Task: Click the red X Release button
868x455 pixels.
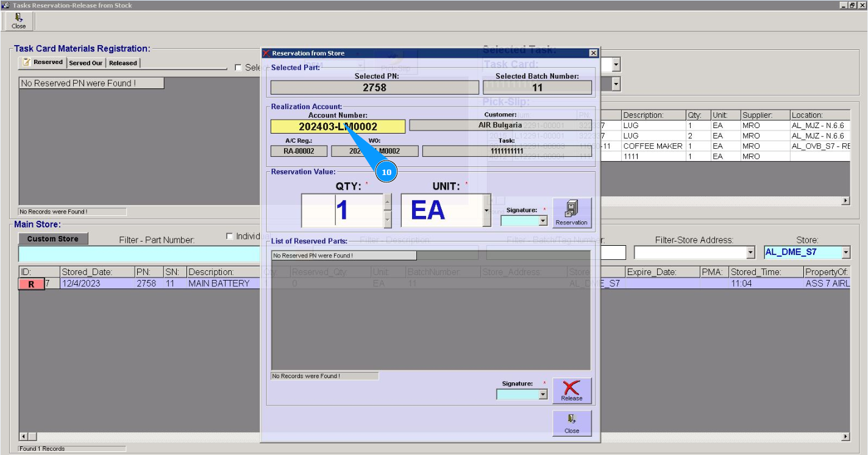Action: coord(572,390)
